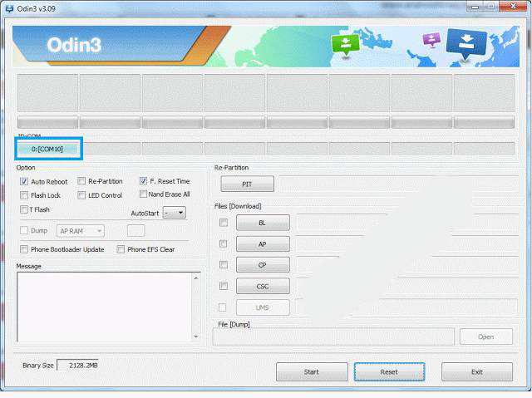
Task: Check the Phone Bootloader Update option
Action: click(x=24, y=249)
